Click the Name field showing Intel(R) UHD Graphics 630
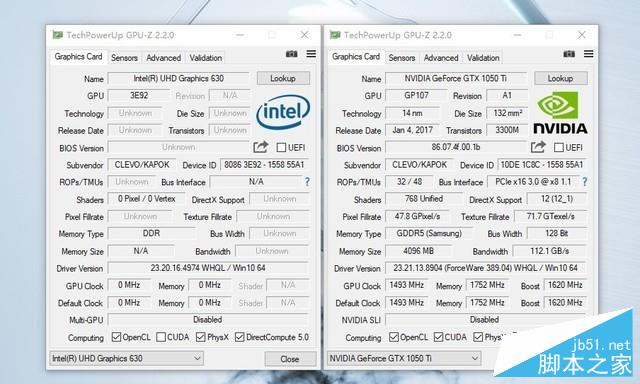This screenshot has height=384, width=640. point(178,78)
